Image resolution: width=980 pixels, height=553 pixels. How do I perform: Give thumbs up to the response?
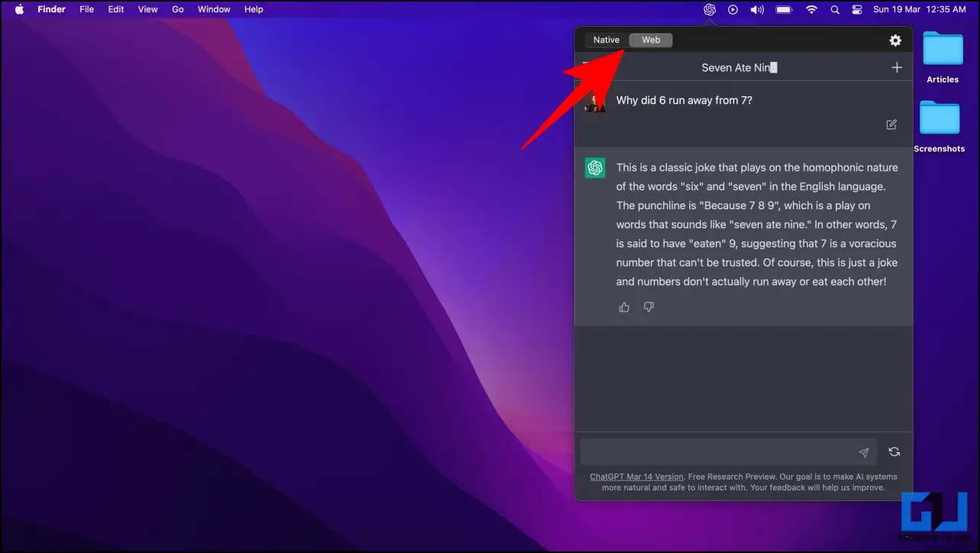pyautogui.click(x=624, y=307)
